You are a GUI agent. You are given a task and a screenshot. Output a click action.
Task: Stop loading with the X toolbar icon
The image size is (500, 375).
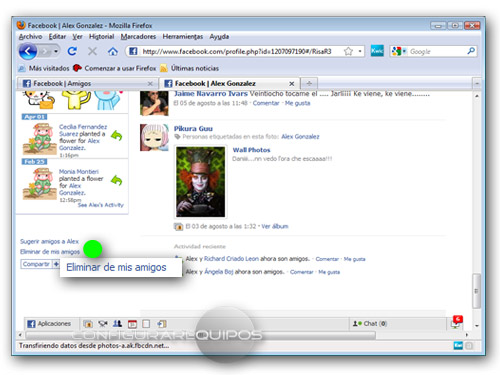click(92, 51)
